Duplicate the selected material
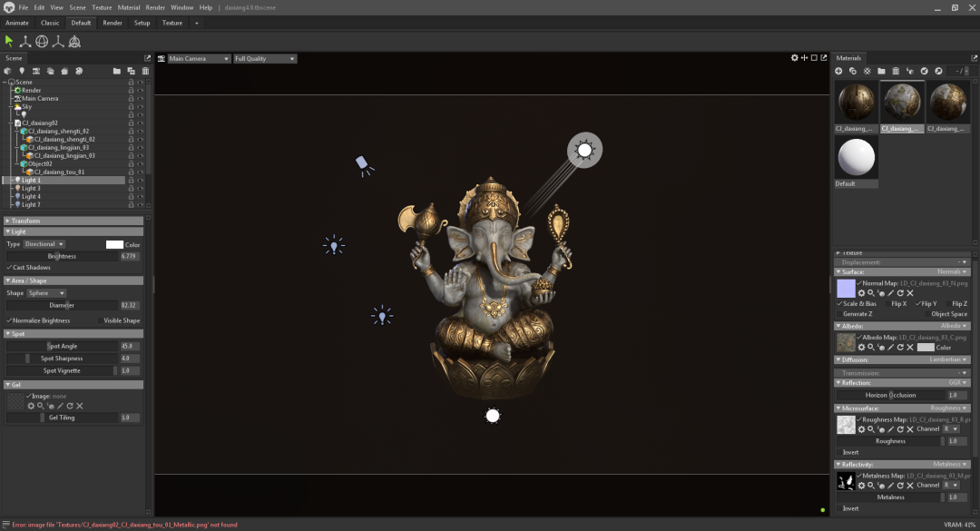Image resolution: width=980 pixels, height=531 pixels. coord(852,72)
